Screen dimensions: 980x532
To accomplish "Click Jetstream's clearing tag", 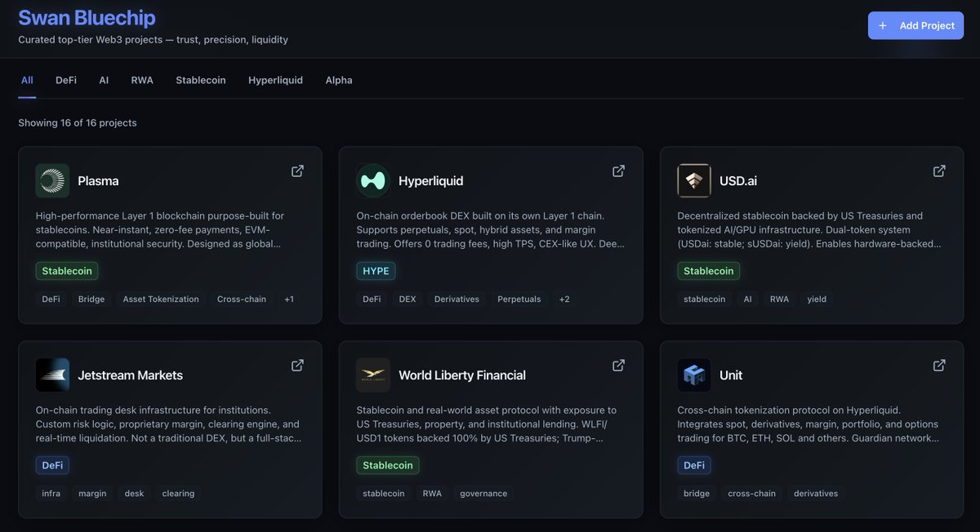I will point(178,494).
